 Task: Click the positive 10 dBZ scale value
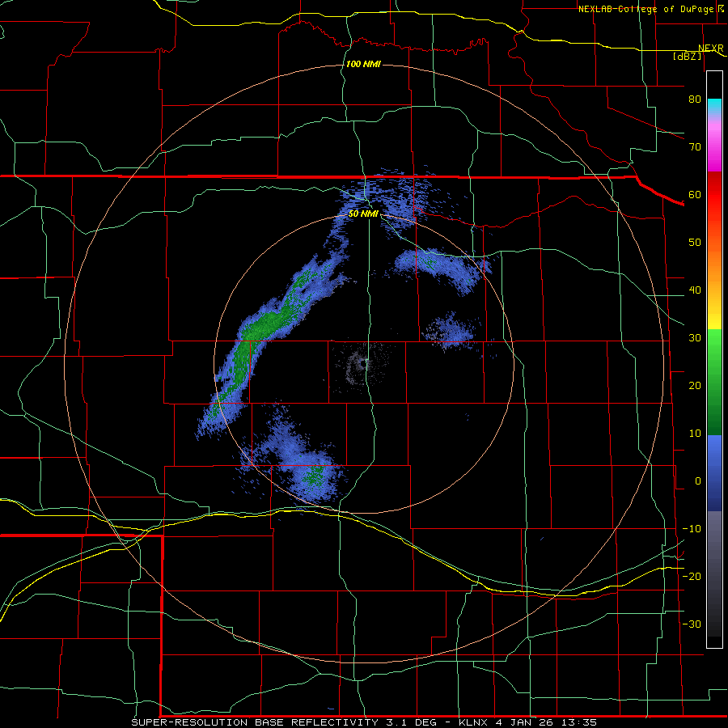click(x=695, y=434)
